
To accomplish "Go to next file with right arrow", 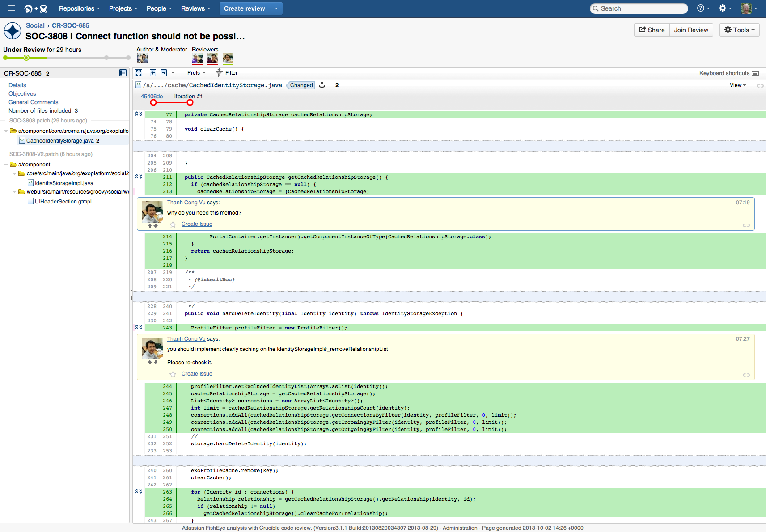I will 164,73.
